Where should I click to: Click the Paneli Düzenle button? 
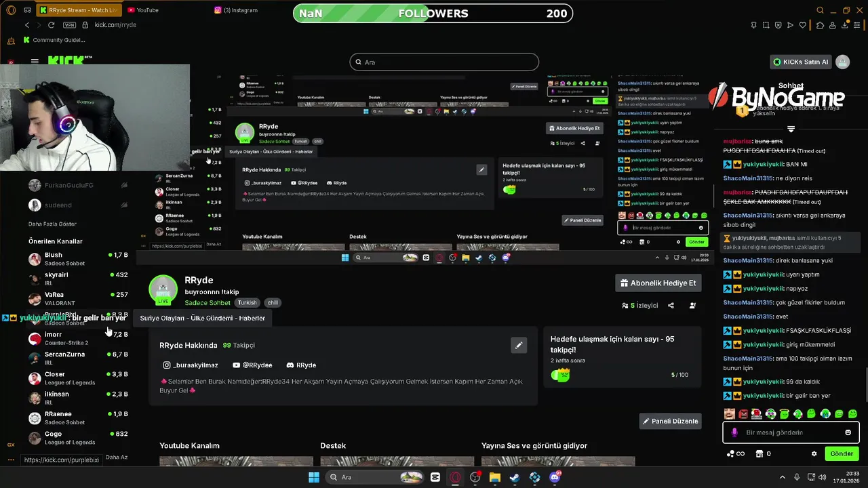pos(670,421)
